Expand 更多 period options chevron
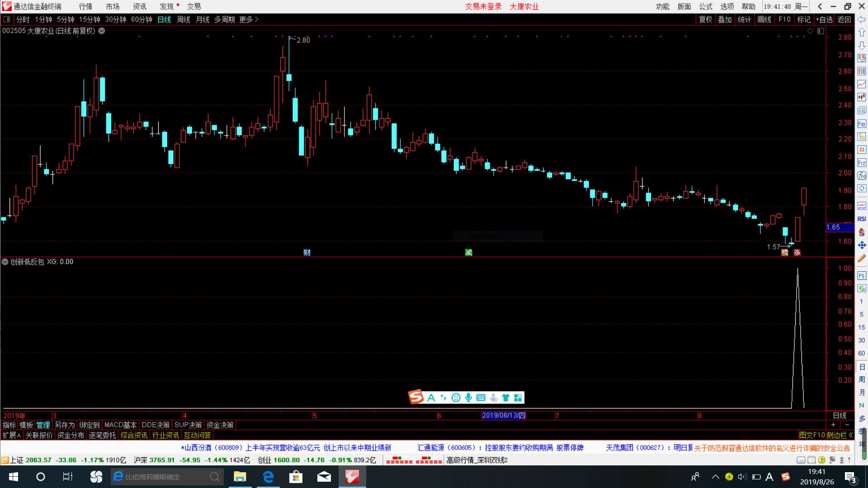This screenshot has height=488, width=868. tap(256, 19)
